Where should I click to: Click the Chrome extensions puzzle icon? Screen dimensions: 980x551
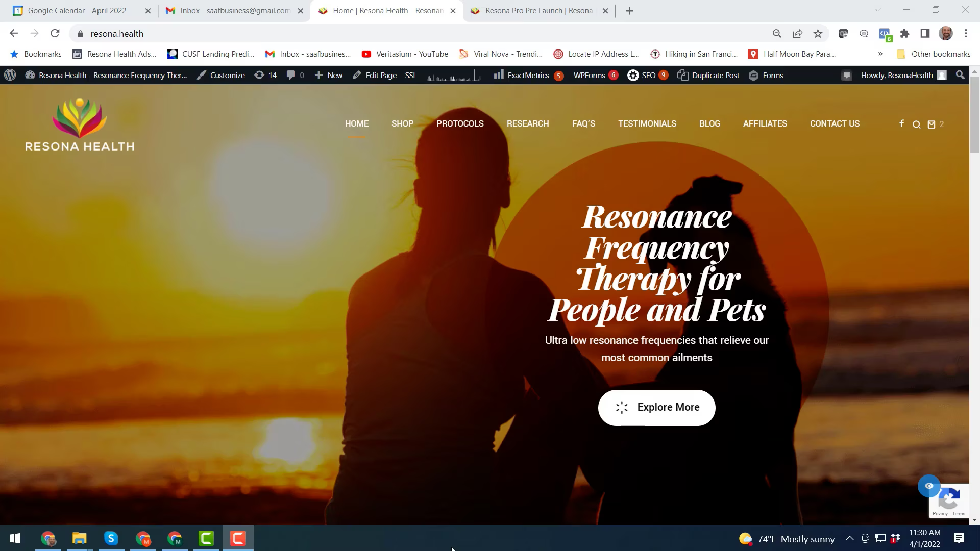904,34
